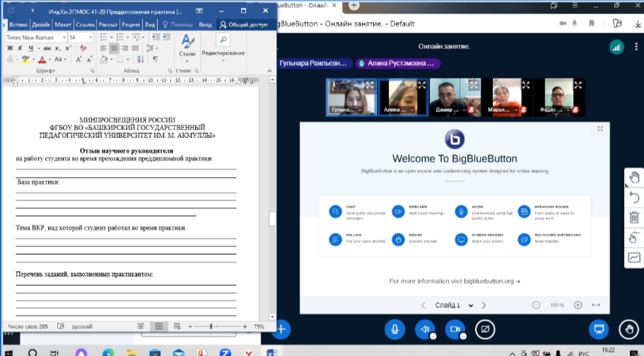Click whiteboard undo annotation icon

tap(634, 197)
